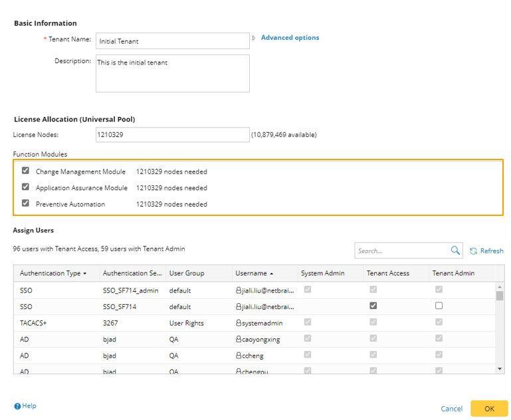511x420 pixels.
Task: Select the SSO_SF714_admin cell
Action: (x=131, y=290)
